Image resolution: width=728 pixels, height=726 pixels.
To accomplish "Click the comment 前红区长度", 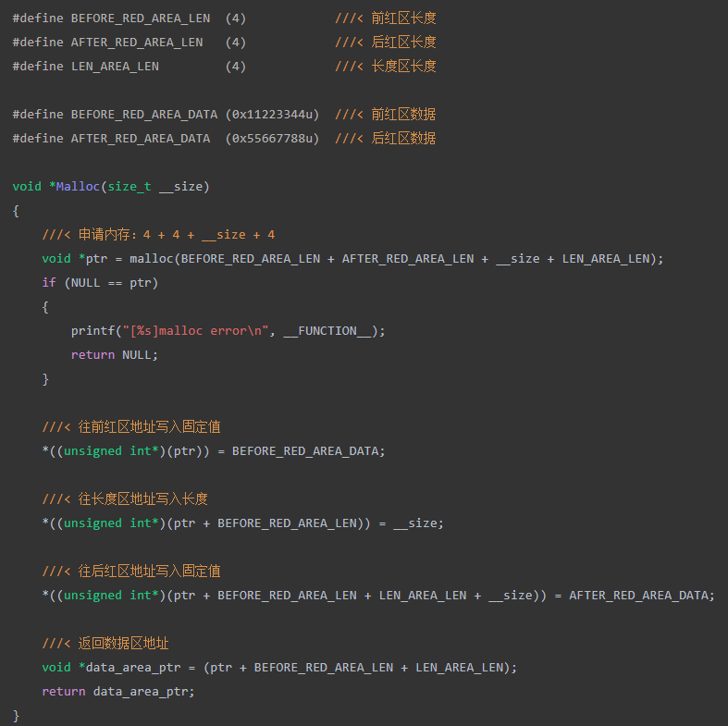I will tap(403, 18).
